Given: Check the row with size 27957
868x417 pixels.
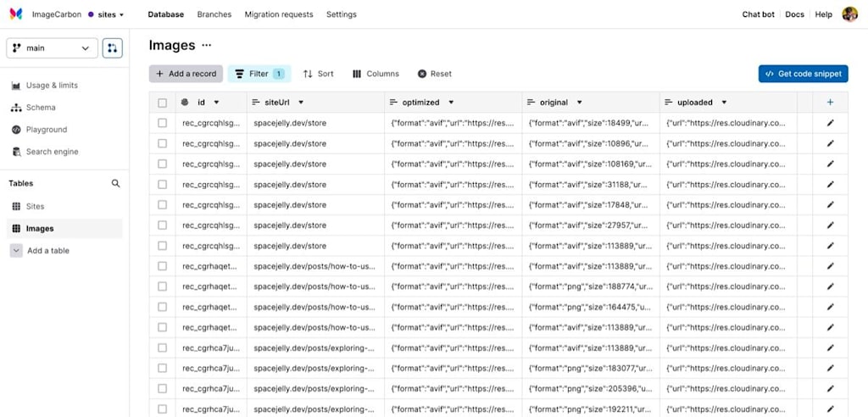Looking at the screenshot, I should click(162, 225).
